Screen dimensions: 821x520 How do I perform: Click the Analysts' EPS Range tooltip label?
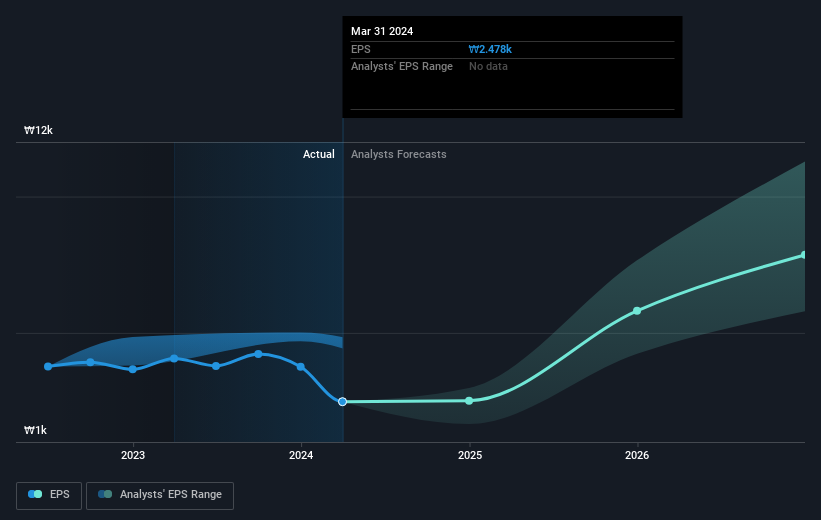[x=402, y=67]
